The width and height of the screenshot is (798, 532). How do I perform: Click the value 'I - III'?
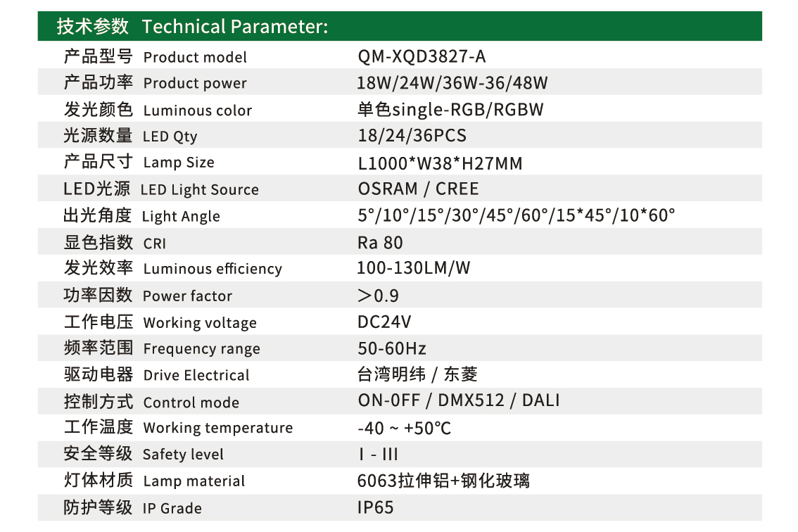379,455
